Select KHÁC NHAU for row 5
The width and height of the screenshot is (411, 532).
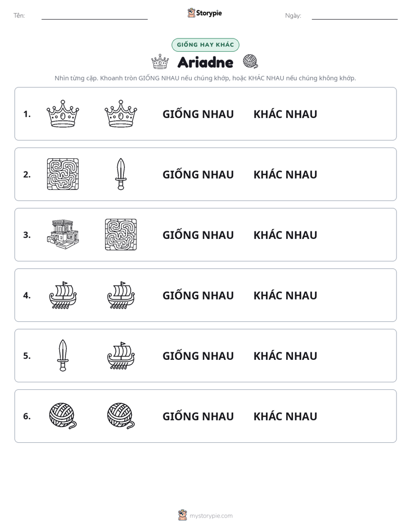click(285, 355)
